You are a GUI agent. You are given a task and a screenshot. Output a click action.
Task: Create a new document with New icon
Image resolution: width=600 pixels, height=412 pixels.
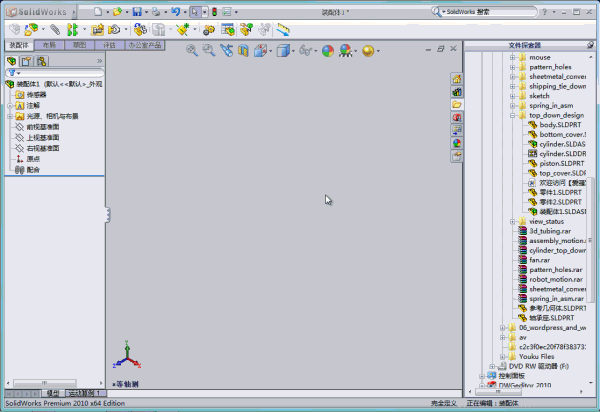click(98, 12)
